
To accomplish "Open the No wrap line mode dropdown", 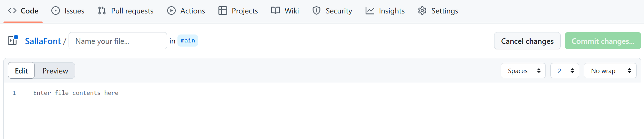I will point(610,71).
